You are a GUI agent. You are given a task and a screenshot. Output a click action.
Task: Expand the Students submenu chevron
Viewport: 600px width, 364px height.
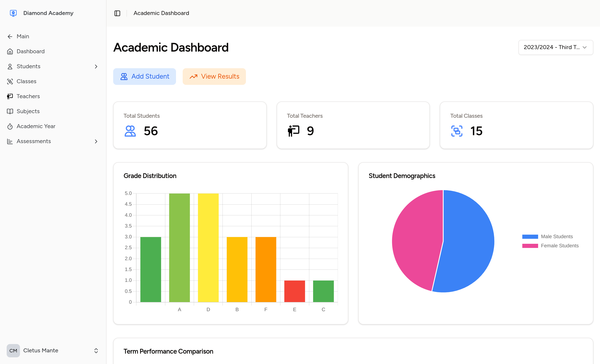96,67
